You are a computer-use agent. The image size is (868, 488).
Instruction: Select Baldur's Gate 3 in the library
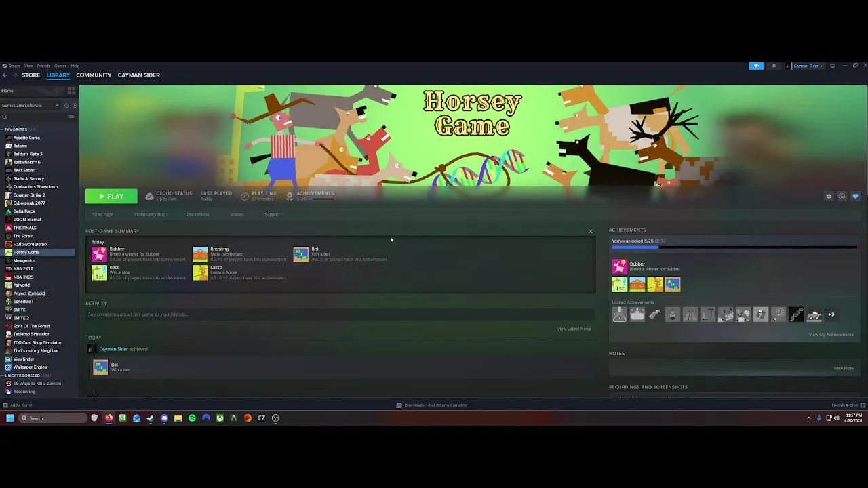click(28, 154)
